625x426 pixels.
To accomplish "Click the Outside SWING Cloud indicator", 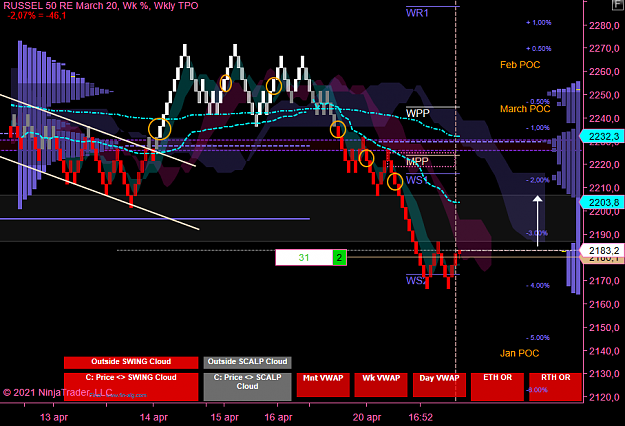I will [131, 363].
